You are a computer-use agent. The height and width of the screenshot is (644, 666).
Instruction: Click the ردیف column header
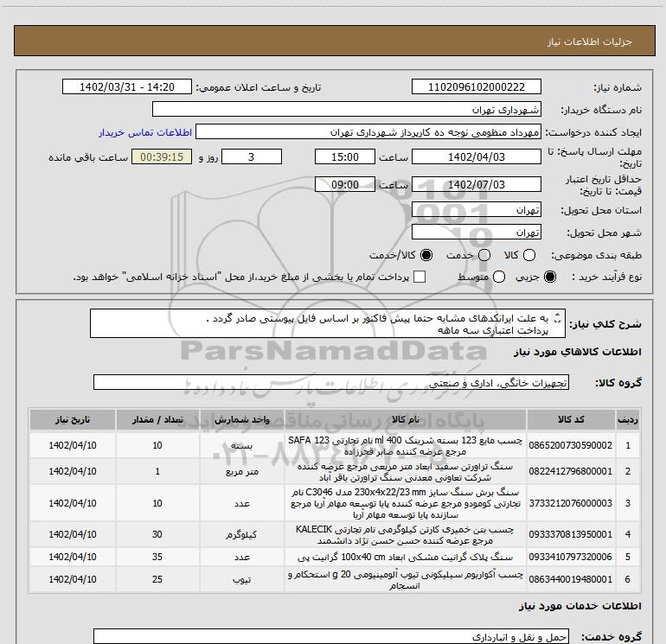(x=628, y=420)
